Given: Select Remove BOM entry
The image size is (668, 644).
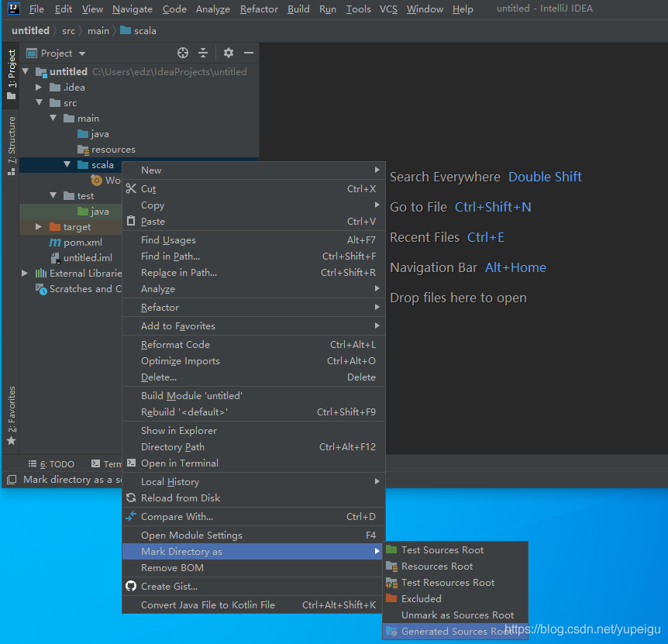Looking at the screenshot, I should tap(253, 568).
